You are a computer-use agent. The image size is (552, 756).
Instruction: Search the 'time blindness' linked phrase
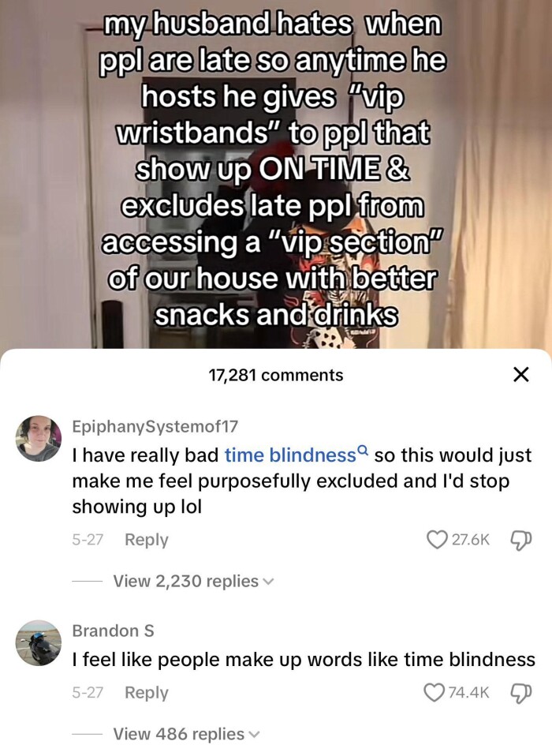[290, 455]
